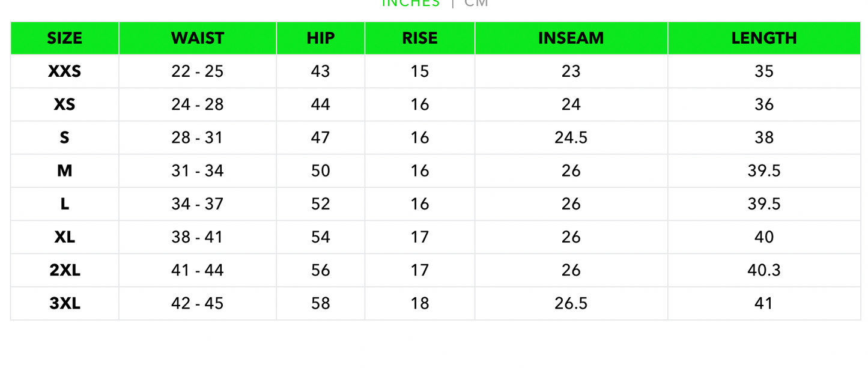Click the WAIST column header
This screenshot has width=868, height=368.
(197, 38)
